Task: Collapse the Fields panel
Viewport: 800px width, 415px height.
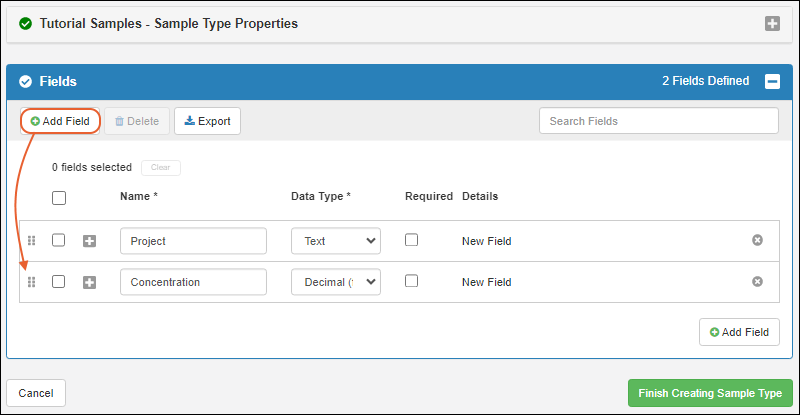Action: (772, 82)
